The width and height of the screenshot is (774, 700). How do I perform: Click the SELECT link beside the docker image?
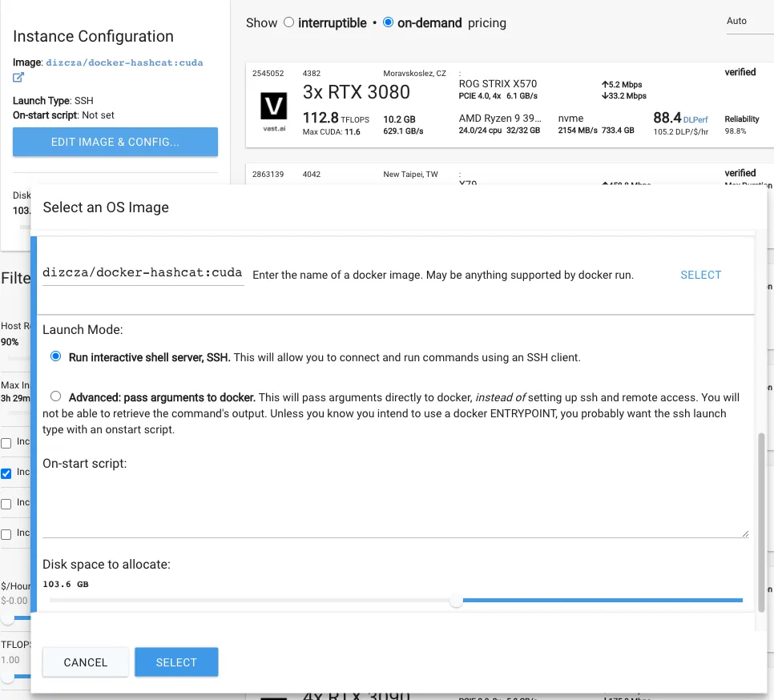pyautogui.click(x=700, y=275)
